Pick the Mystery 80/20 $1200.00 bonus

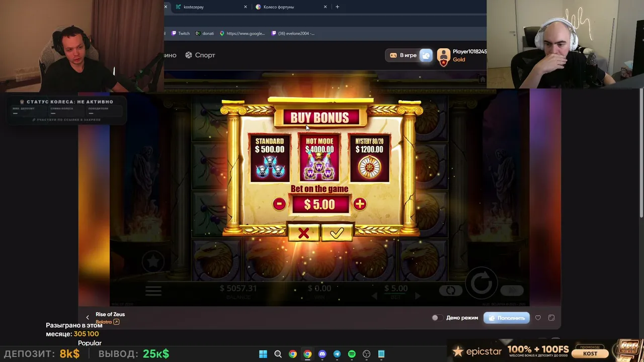[369, 157]
